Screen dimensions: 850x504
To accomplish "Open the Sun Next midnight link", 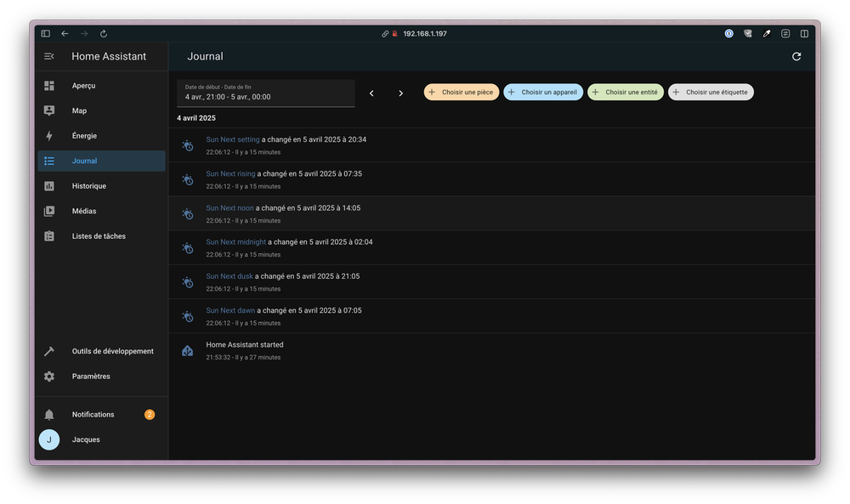I will (235, 241).
